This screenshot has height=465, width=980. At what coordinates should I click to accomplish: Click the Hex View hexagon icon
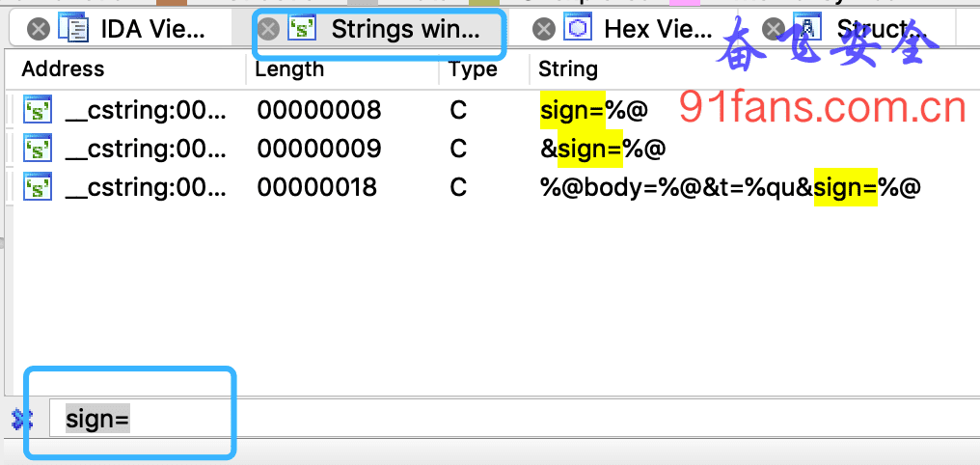(578, 29)
